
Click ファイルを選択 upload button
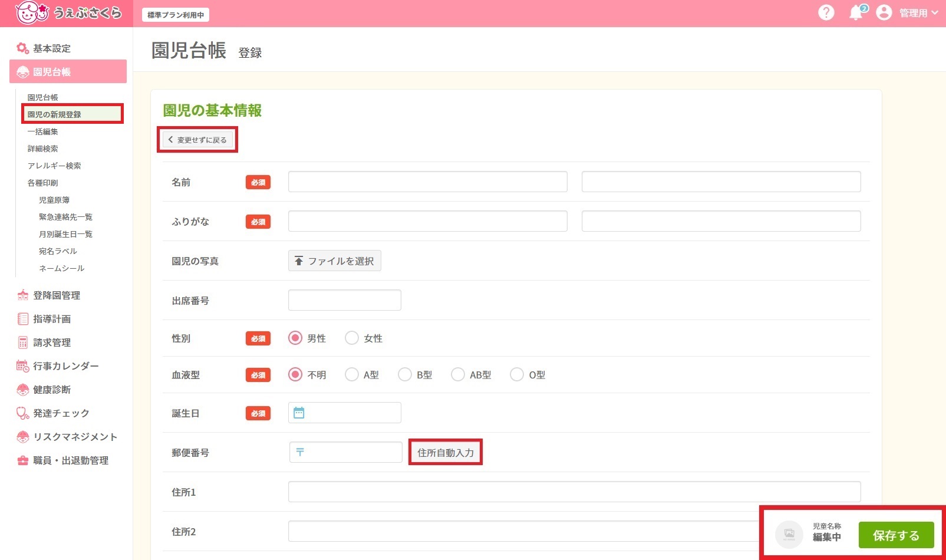335,261
